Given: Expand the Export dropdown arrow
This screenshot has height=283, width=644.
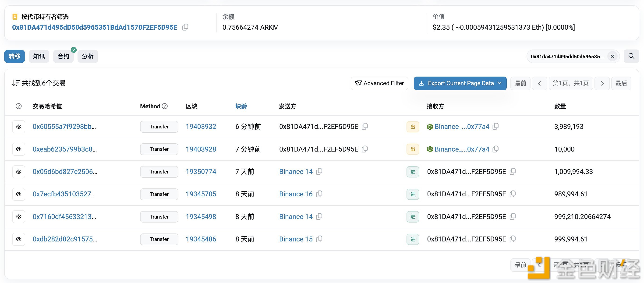Looking at the screenshot, I should click(x=499, y=83).
